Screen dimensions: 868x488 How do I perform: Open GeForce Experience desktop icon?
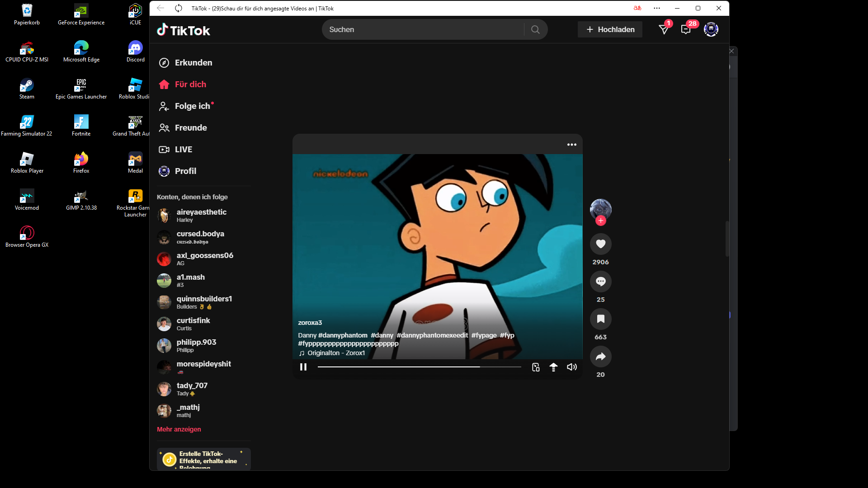[x=81, y=14]
